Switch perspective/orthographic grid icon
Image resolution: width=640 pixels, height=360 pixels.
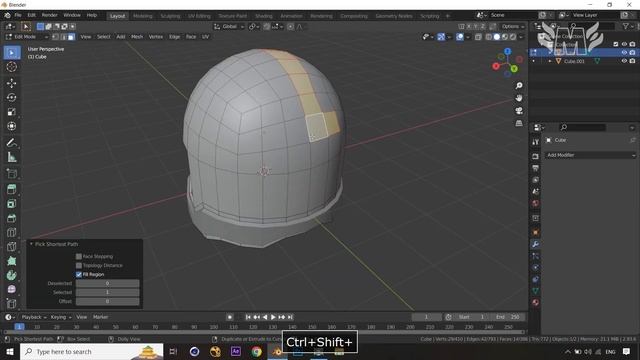click(x=519, y=123)
